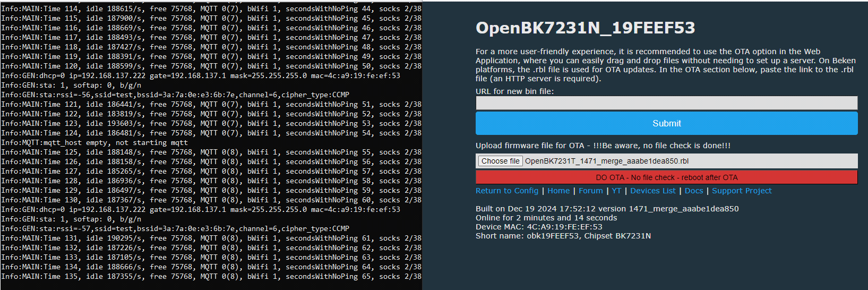Open the Forum link
868x290 pixels.
tap(591, 191)
